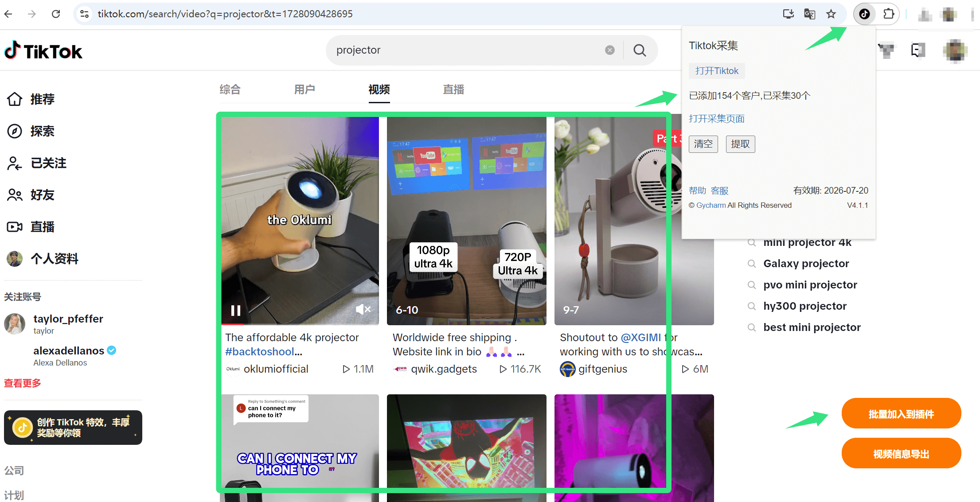Screen dimensions: 980x502
Task: Click the 提取 button
Action: coord(740,144)
